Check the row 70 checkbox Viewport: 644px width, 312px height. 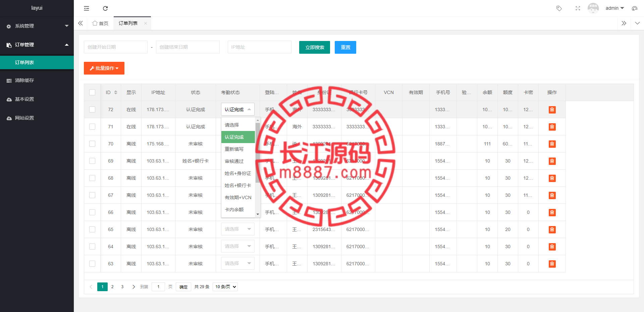(x=92, y=144)
